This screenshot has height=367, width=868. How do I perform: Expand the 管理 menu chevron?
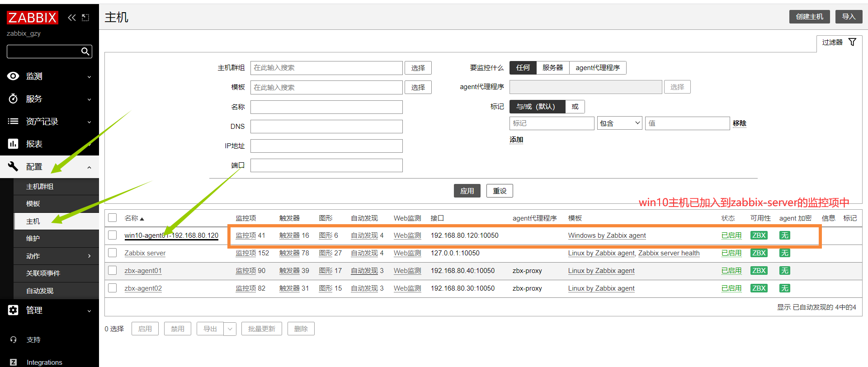pyautogui.click(x=89, y=311)
